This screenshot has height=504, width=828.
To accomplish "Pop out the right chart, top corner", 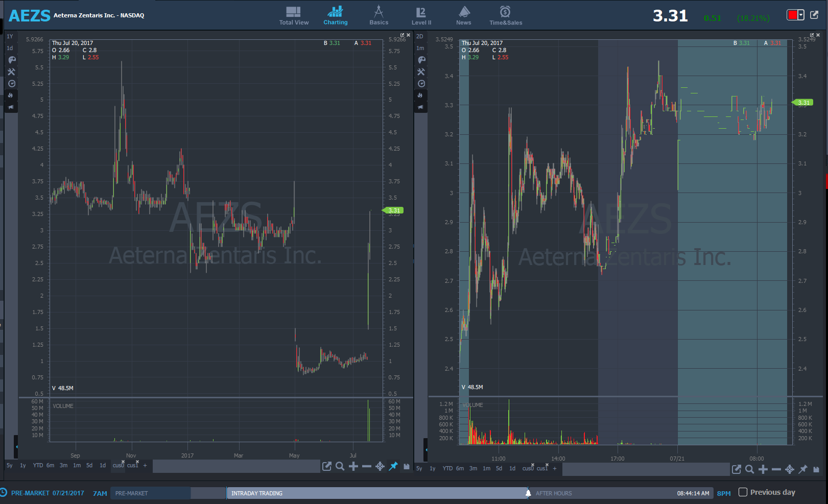I will (x=812, y=35).
